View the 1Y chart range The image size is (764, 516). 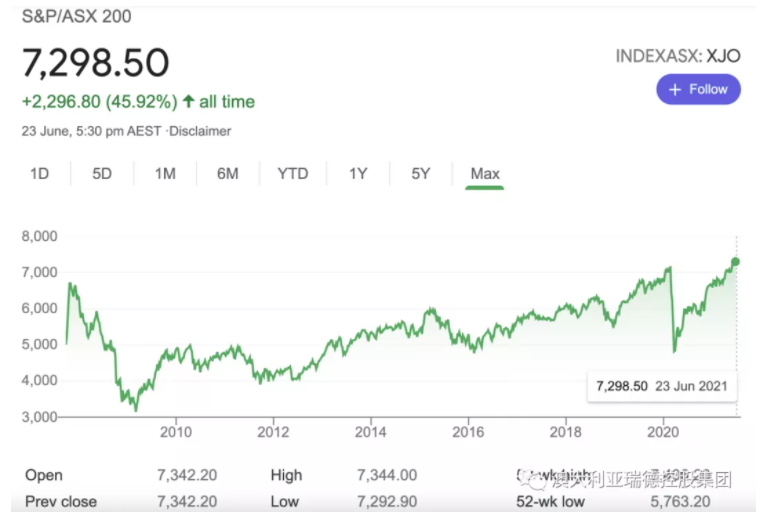tap(358, 173)
